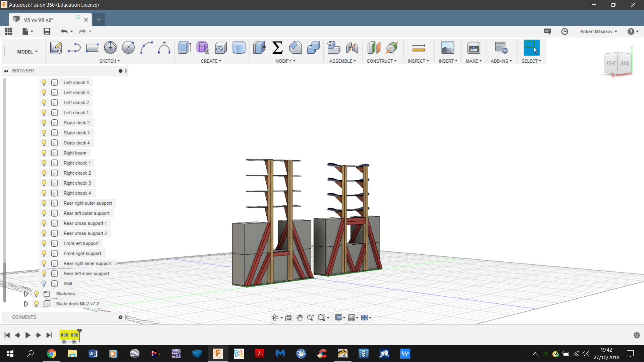Screen dimensions: 644x362
Task: Open the SKETCH menu
Action: click(x=109, y=61)
